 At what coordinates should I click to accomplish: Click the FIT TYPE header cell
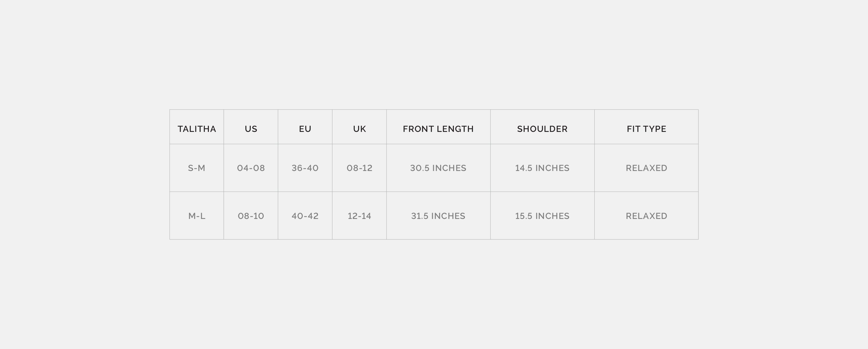(x=646, y=129)
